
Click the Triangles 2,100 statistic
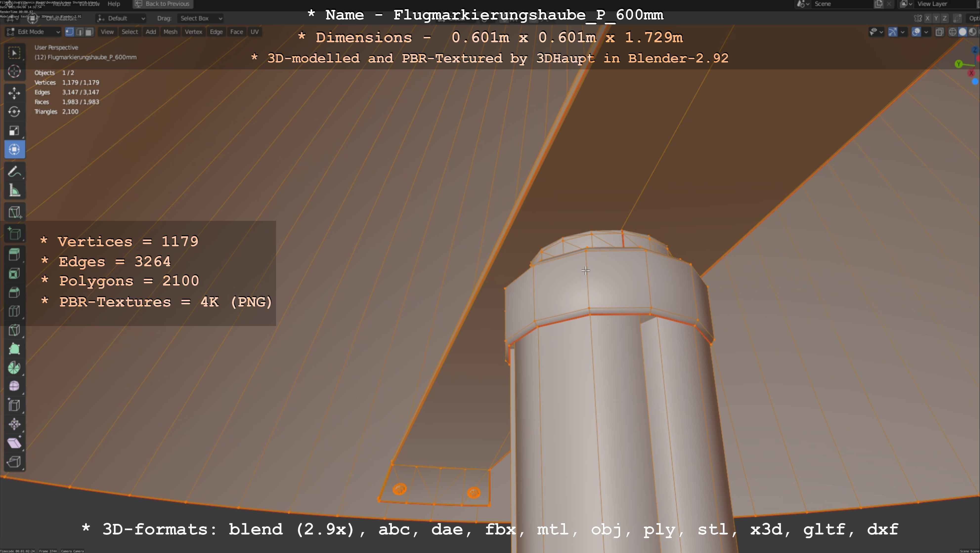[56, 112]
